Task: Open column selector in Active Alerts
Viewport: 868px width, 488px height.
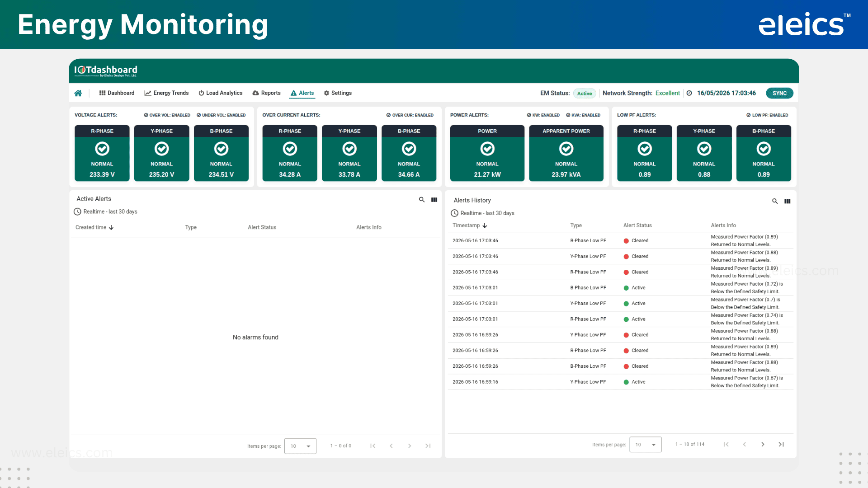Action: click(434, 200)
